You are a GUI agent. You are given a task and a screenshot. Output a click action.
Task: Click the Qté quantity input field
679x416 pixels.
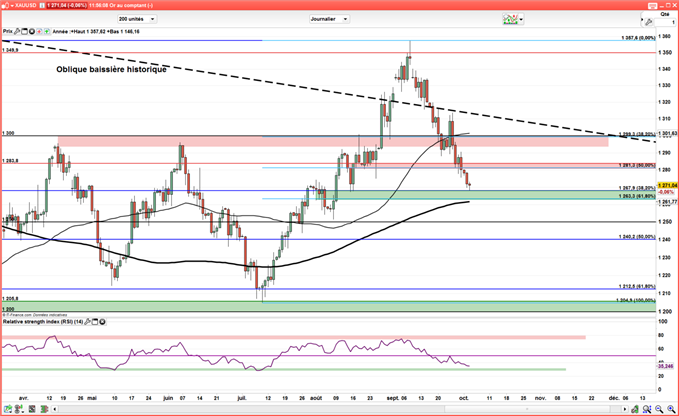665,22
